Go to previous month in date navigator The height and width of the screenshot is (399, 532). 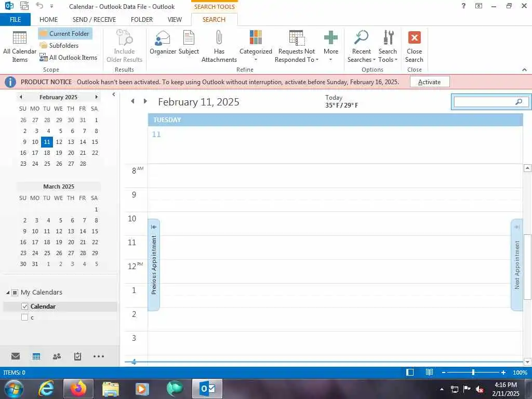click(x=21, y=97)
